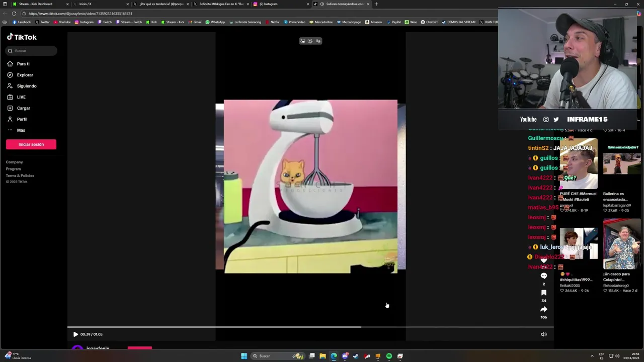Bookmark the video with the save icon
Screen dimensions: 644x362
[x=543, y=293]
